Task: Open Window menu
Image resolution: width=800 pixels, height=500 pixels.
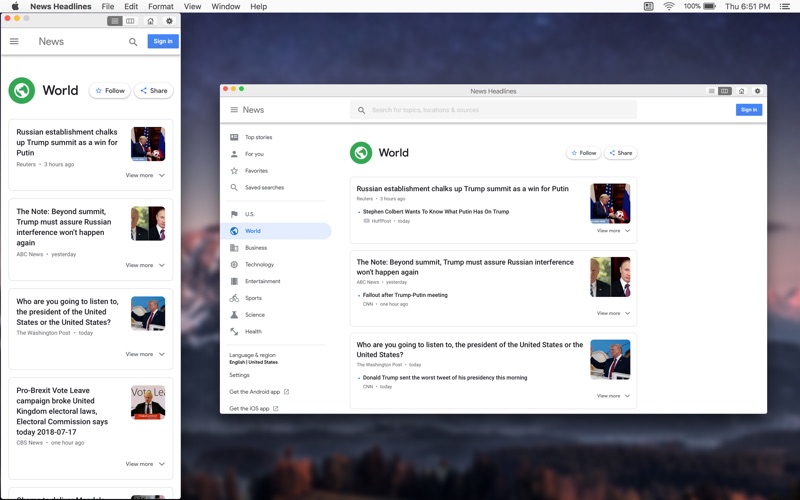Action: (x=226, y=6)
